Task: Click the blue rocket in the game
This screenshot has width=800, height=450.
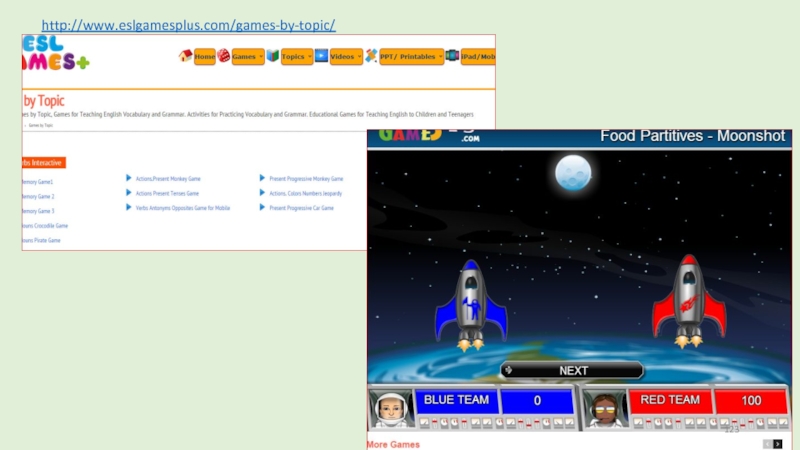Action: point(471,305)
